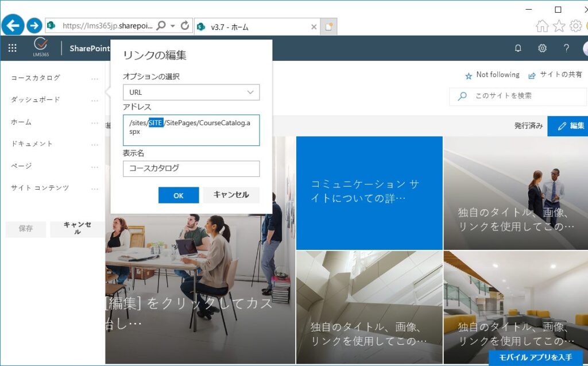Refresh the page with the reload icon
Screen dimensions: 588x366
(x=185, y=25)
